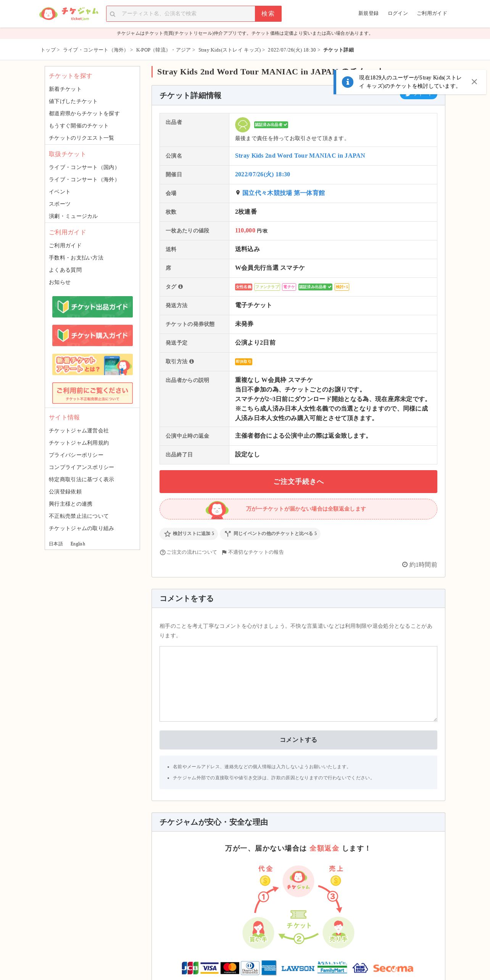Go to ライブ・コンサート（海外） breadcrumb
The width and height of the screenshot is (490, 980).
coord(95,50)
